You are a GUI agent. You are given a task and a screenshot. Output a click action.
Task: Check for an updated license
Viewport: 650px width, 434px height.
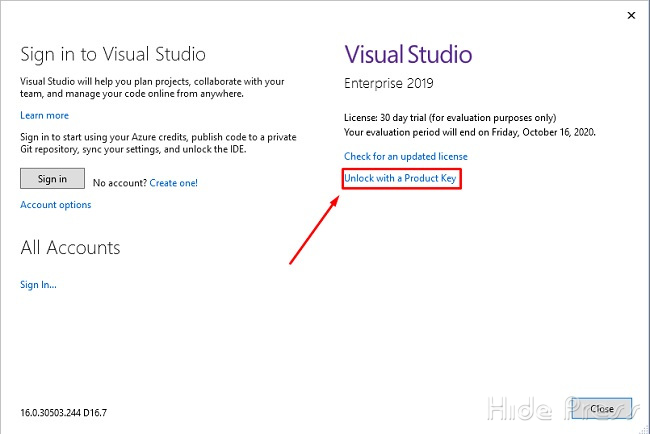(x=405, y=157)
